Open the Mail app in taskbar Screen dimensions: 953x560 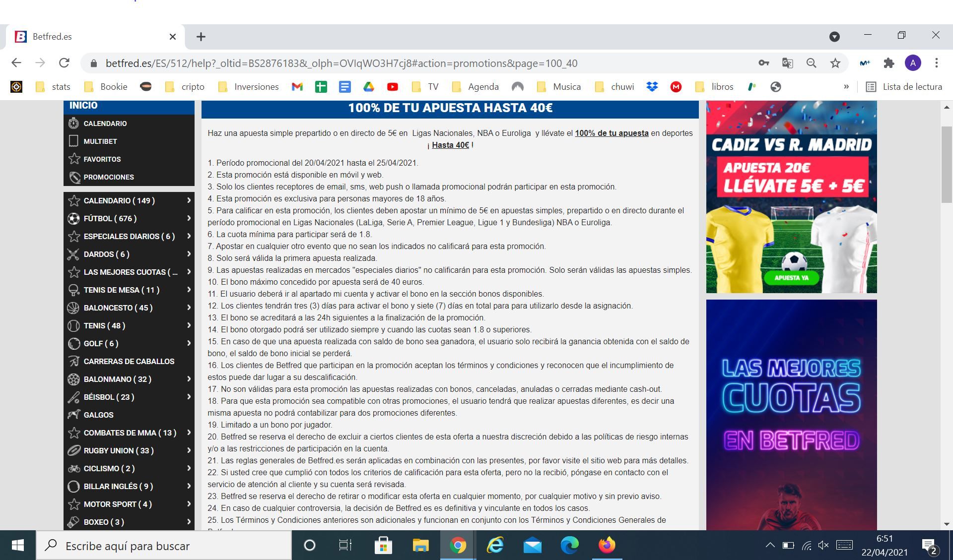[x=532, y=546]
